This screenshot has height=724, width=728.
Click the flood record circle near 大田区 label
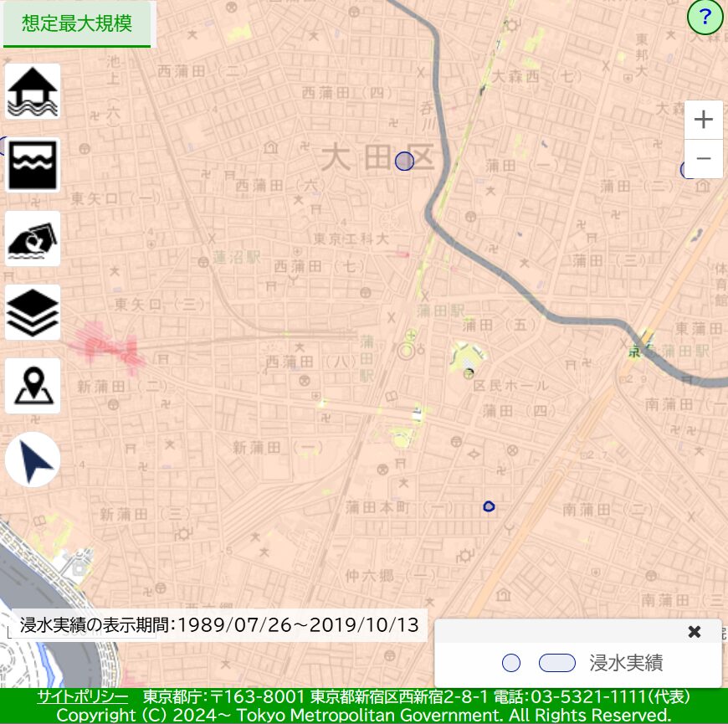(x=404, y=161)
